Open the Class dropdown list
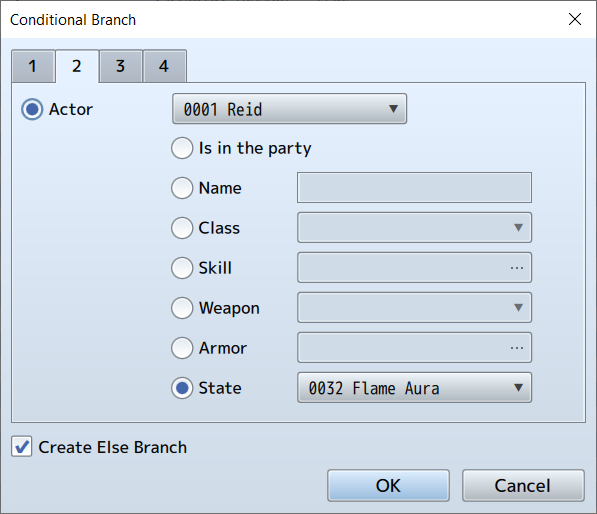597x514 pixels. click(414, 228)
